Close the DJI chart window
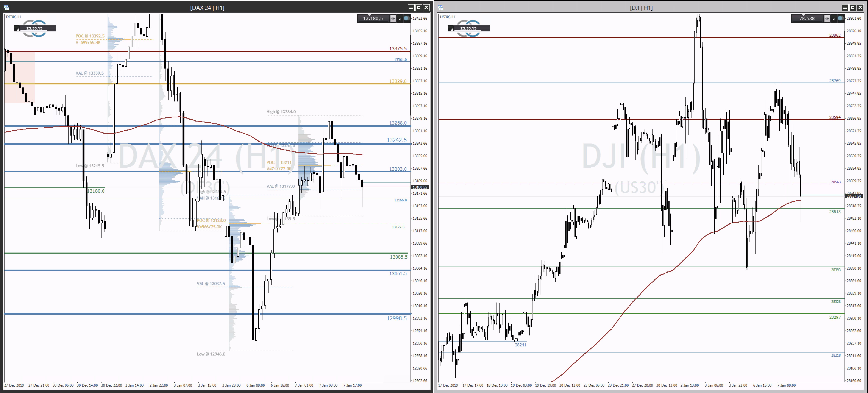Screen dimensions: 868x393 click(860, 7)
